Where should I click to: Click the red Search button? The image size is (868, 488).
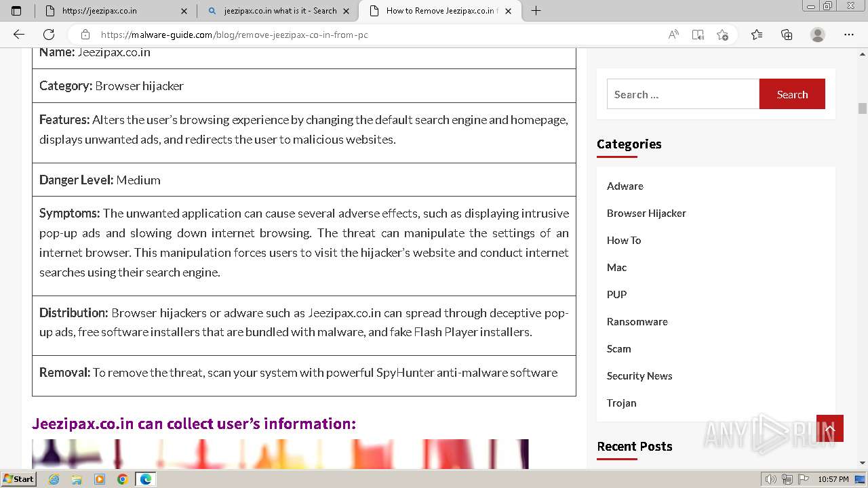[792, 94]
